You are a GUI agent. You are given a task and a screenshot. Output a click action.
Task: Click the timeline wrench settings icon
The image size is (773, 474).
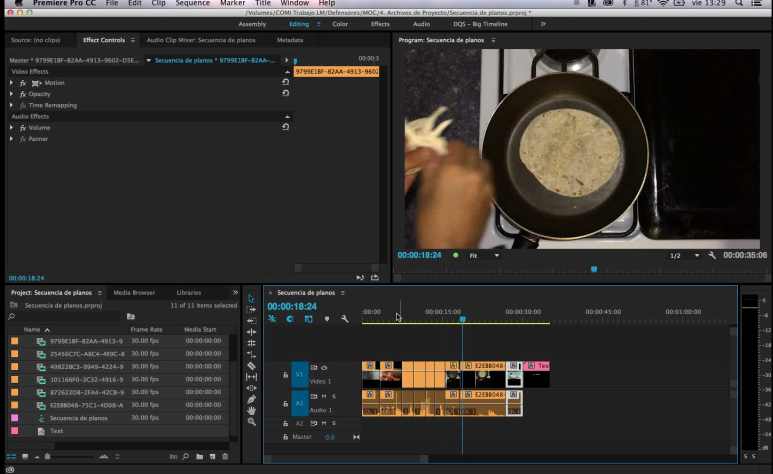[x=345, y=319]
